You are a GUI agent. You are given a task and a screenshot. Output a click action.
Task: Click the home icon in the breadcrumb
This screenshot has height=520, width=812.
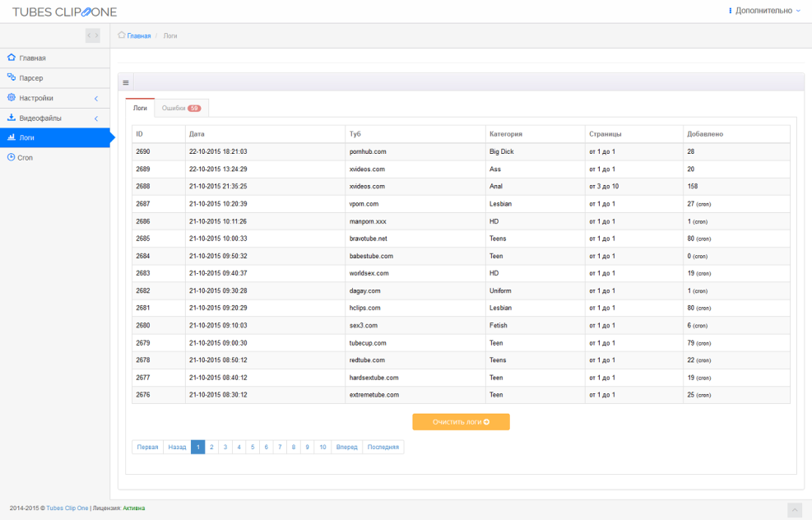(120, 35)
